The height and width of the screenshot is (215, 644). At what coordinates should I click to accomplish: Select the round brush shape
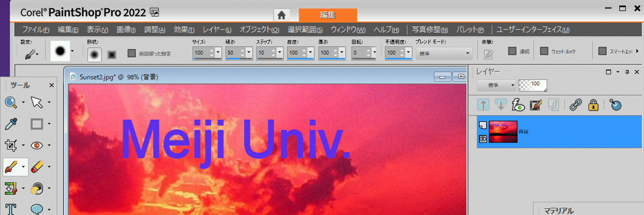click(x=94, y=54)
